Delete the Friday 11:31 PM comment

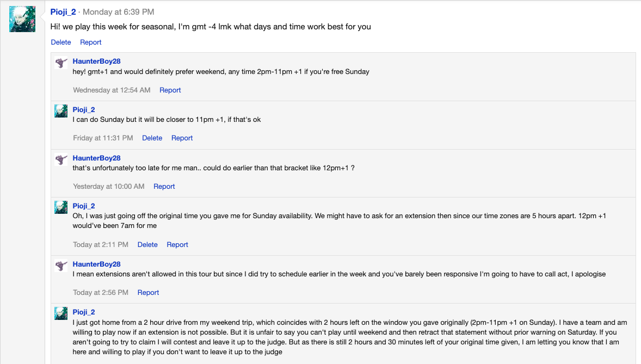[152, 138]
